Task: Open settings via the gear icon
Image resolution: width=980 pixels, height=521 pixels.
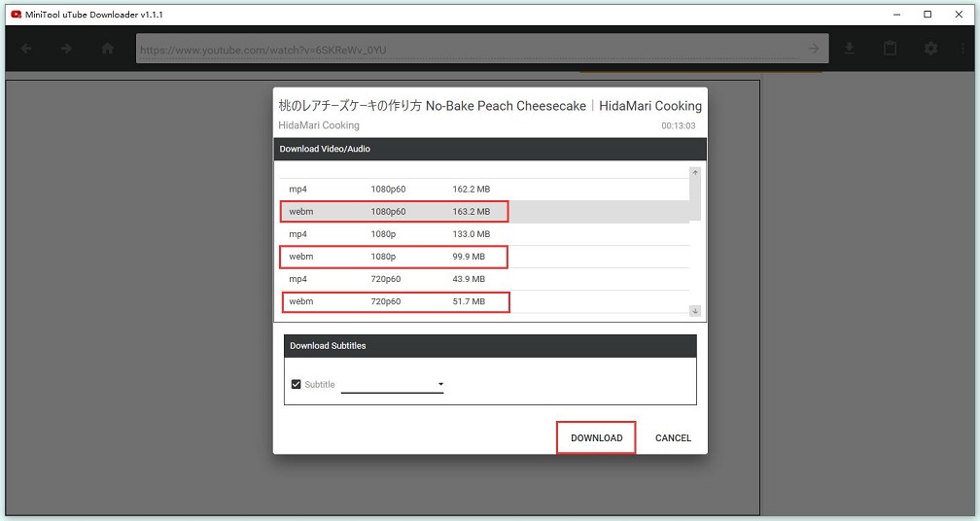Action: 930,48
